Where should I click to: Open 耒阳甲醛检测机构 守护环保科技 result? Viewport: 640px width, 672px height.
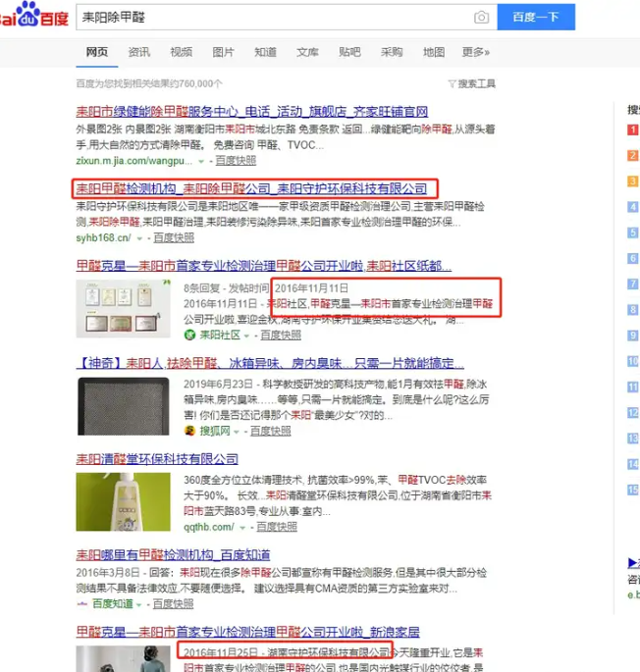click(251, 188)
